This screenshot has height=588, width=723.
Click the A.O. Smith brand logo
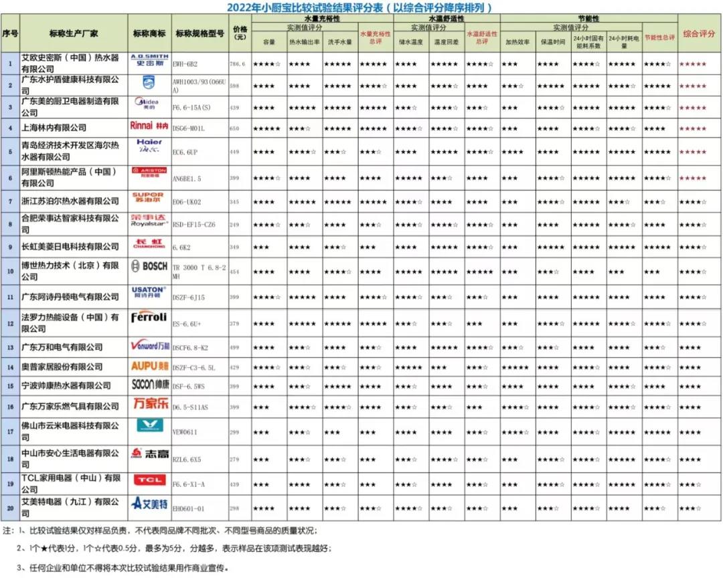point(149,60)
